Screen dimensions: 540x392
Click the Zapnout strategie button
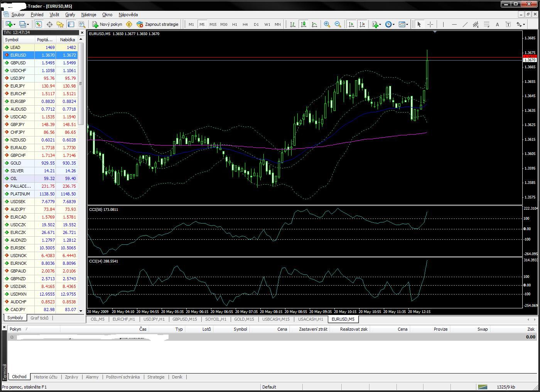pos(158,24)
